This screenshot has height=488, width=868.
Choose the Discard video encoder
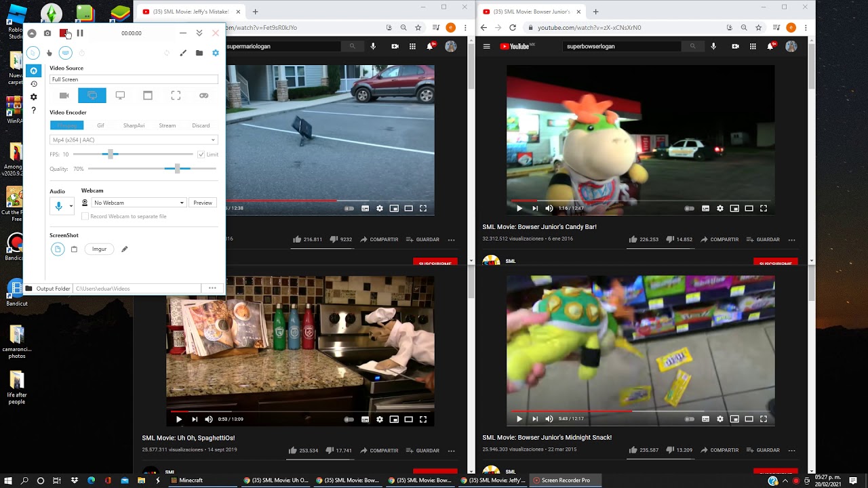(x=201, y=125)
